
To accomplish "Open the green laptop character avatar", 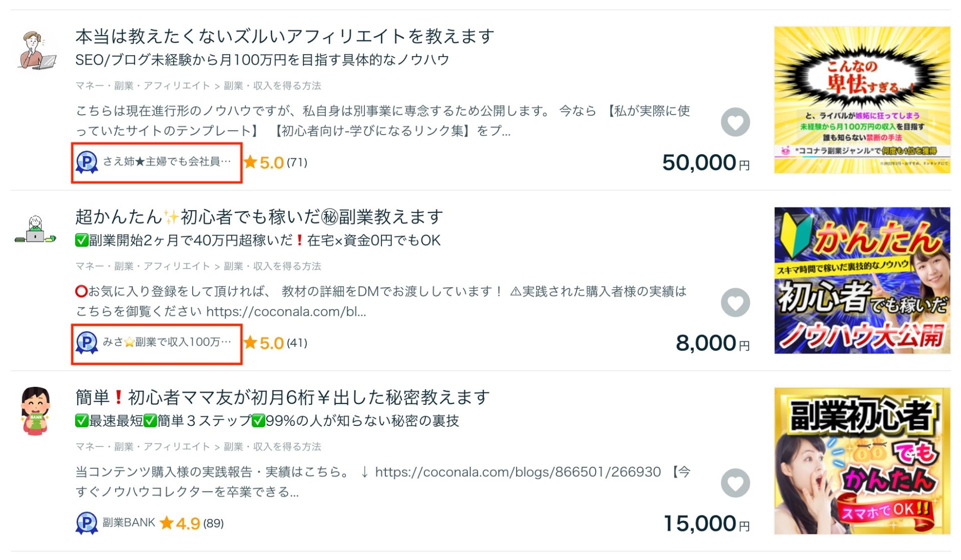I will coord(35,230).
